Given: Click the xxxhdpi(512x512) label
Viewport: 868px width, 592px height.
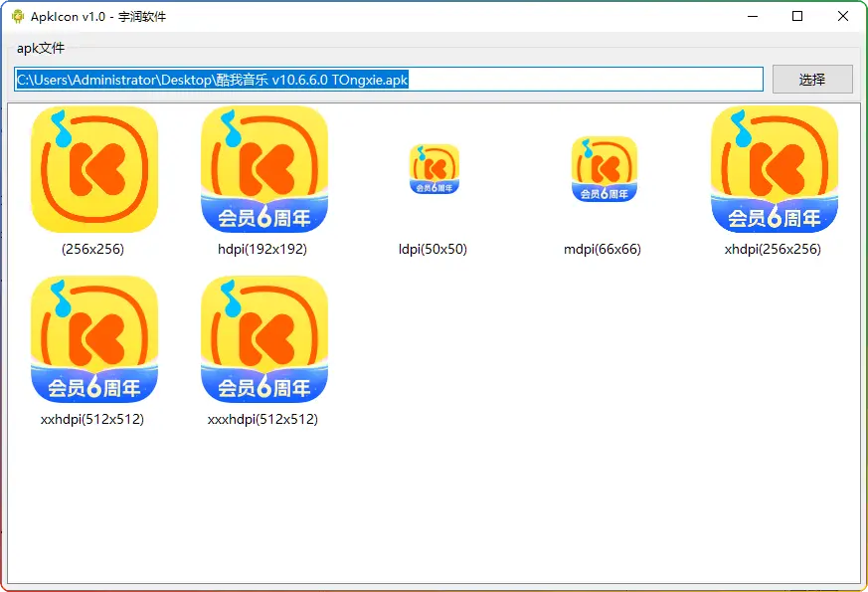Looking at the screenshot, I should point(262,419).
